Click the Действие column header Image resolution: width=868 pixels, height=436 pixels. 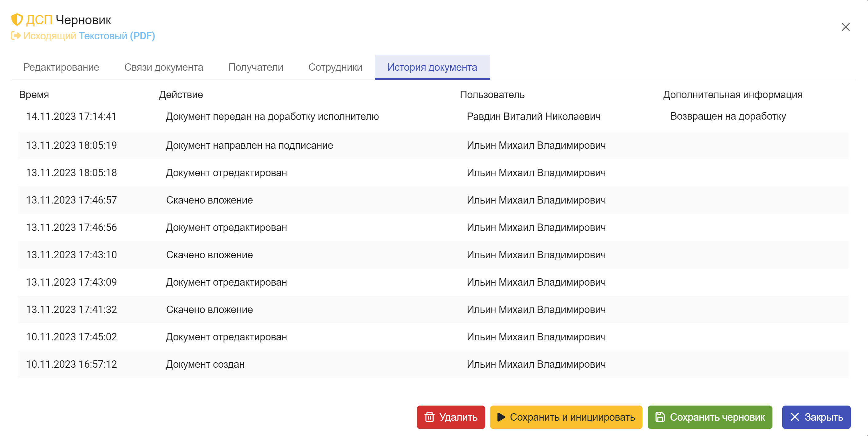pos(181,95)
